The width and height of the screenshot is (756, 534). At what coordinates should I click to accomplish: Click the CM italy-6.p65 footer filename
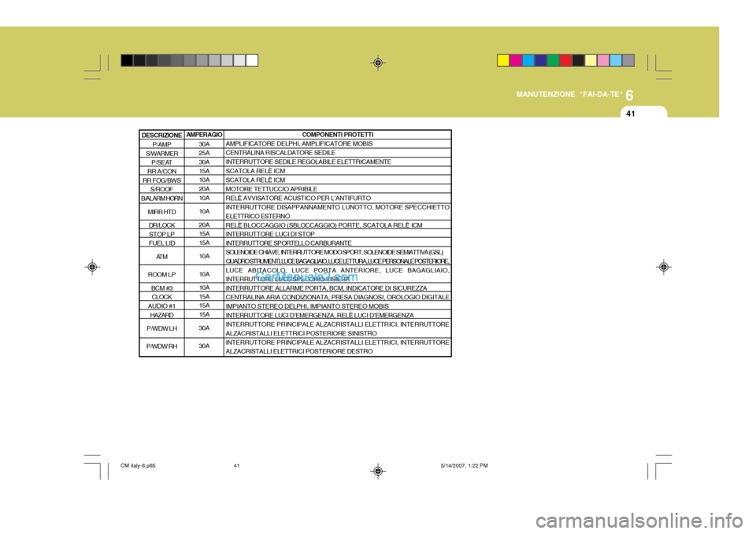coord(138,466)
